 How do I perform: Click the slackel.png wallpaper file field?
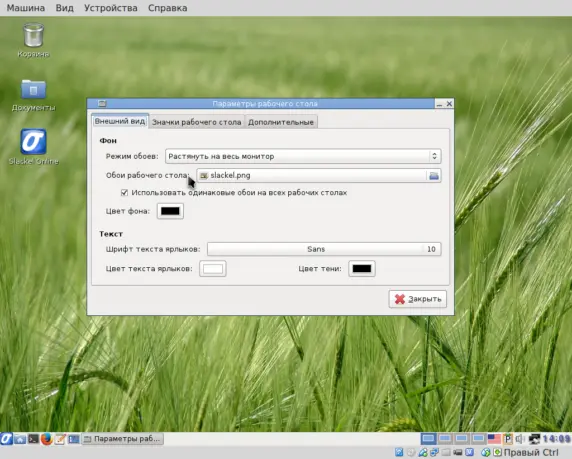312,176
